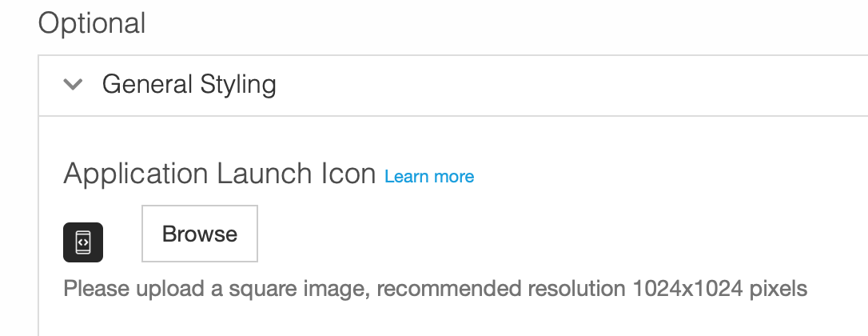Click the word "Styling" in the panel header

(x=238, y=85)
